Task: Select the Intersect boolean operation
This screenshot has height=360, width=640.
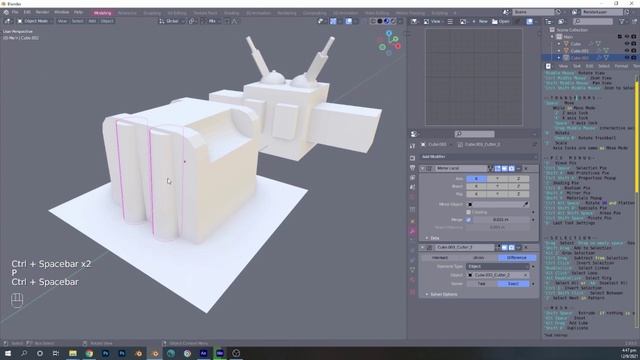Action: pos(440,258)
